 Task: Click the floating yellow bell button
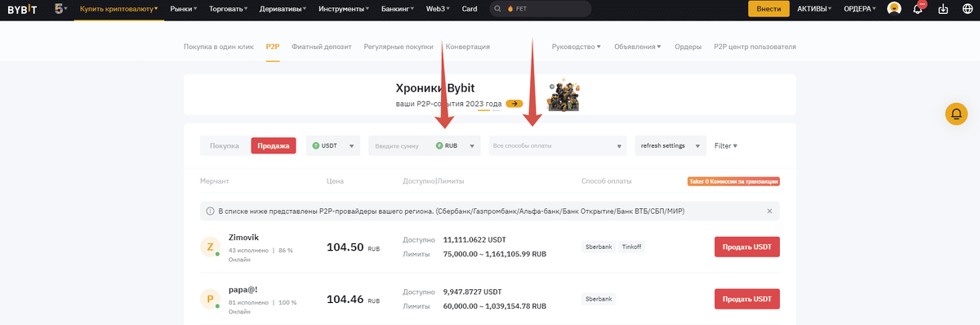click(956, 114)
